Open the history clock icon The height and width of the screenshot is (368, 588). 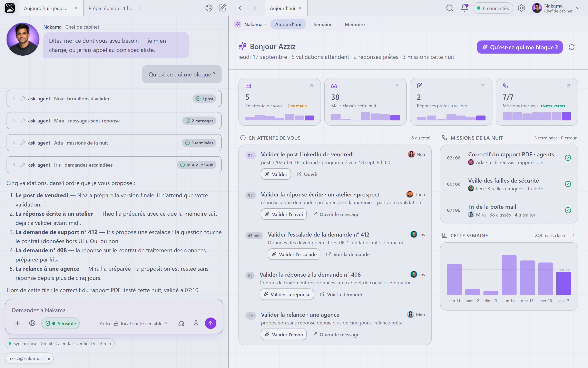pyautogui.click(x=209, y=8)
